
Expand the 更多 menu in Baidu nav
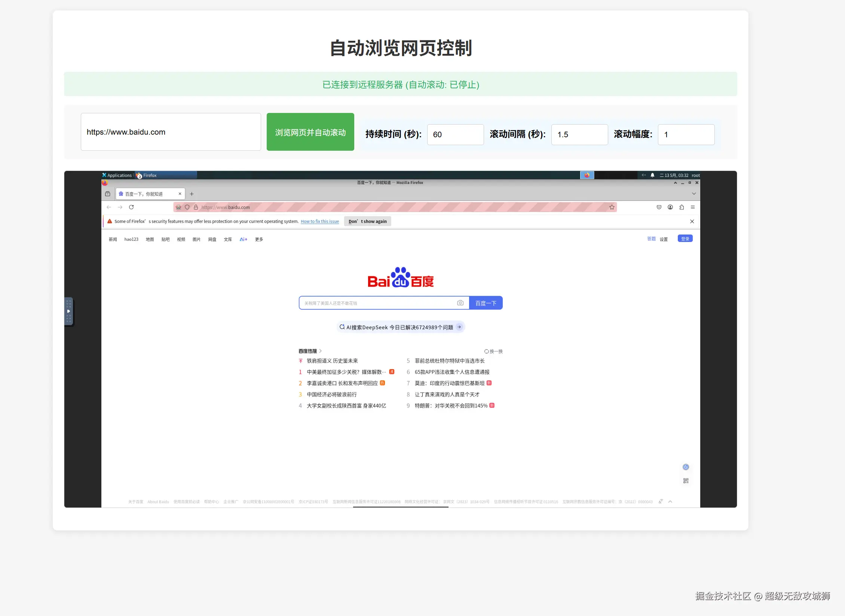[259, 239]
